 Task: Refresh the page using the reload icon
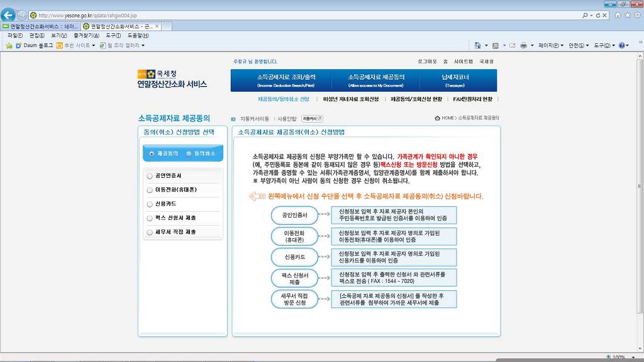(598, 15)
